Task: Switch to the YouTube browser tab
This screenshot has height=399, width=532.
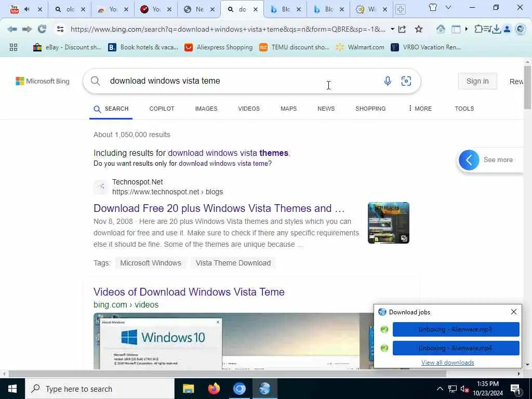Action: tap(14, 9)
